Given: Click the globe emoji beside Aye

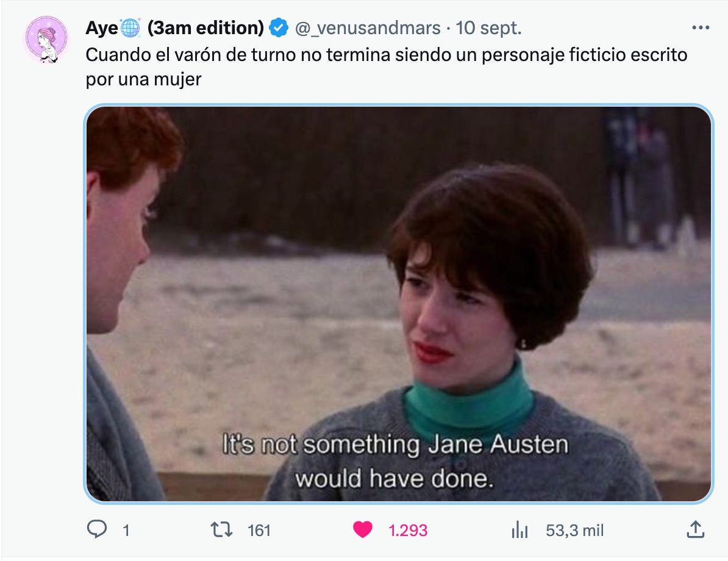Looking at the screenshot, I should click(x=130, y=28).
